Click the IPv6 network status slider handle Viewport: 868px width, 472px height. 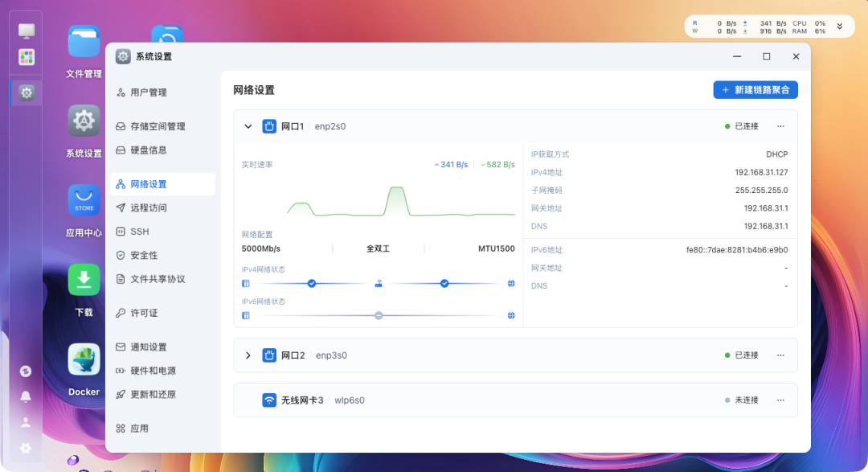click(377, 315)
